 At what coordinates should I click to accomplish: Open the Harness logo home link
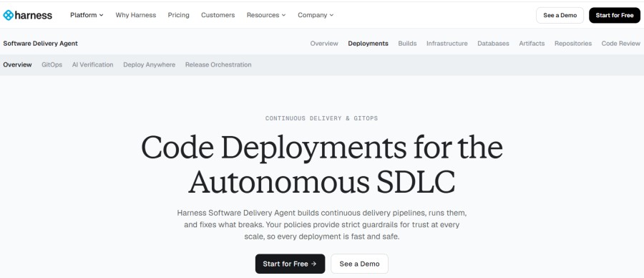27,15
